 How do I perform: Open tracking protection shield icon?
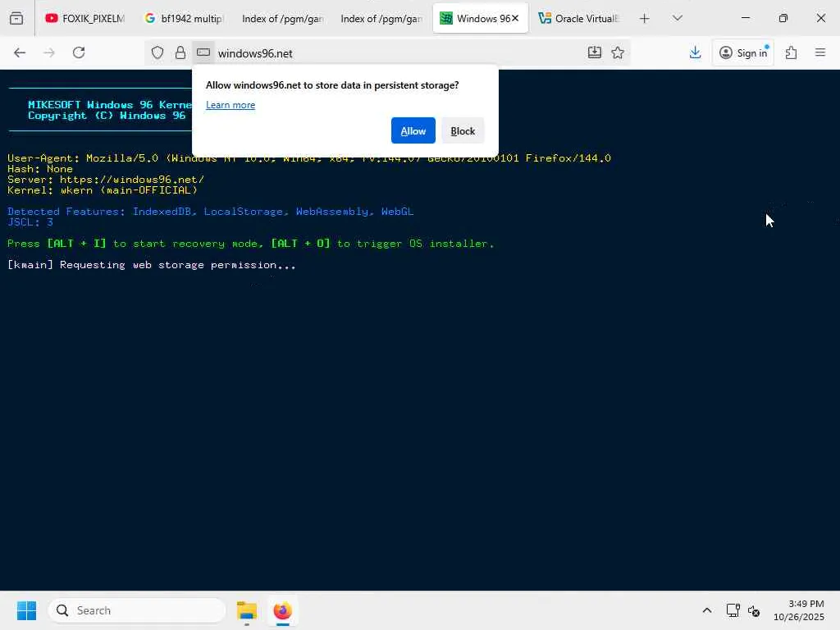(x=157, y=52)
